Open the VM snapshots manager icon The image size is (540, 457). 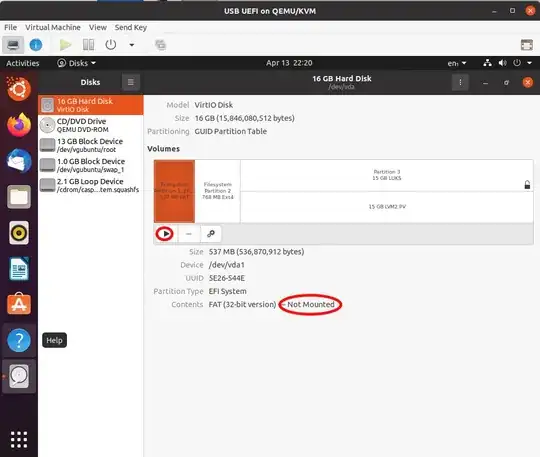click(x=160, y=45)
